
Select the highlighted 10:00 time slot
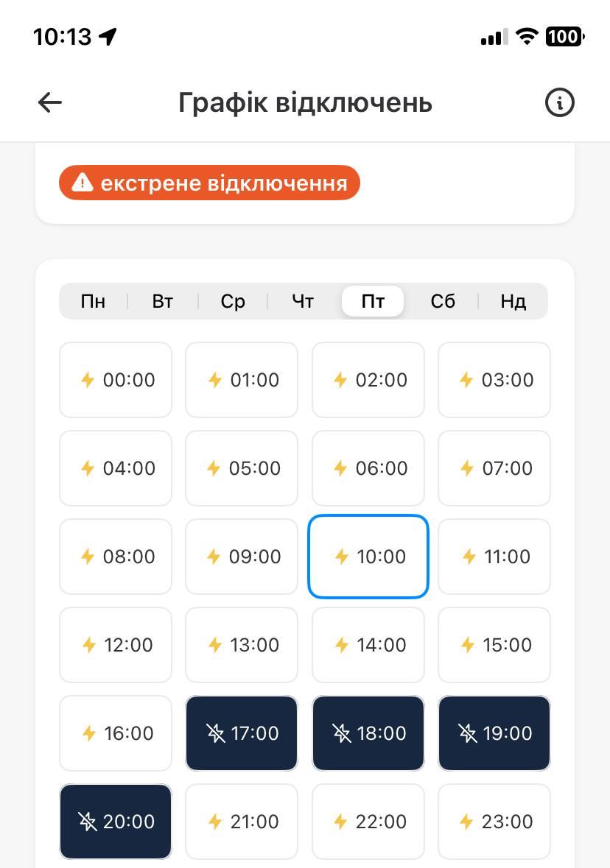click(x=368, y=557)
